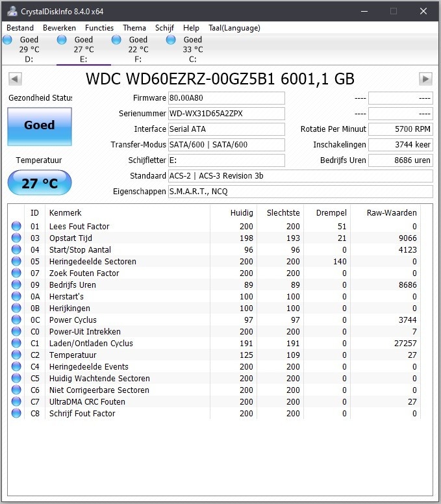The width and height of the screenshot is (441, 504).
Task: Click status icon for Power-Uit Intrekken row
Action: 16,331
